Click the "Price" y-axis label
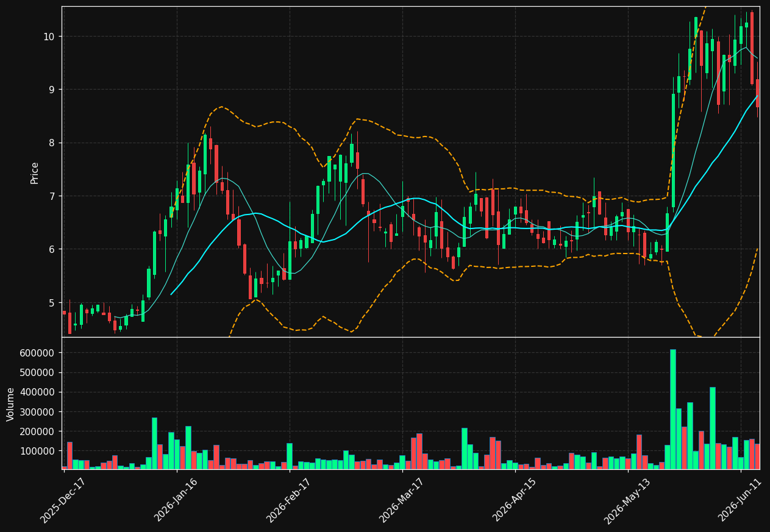This screenshot has width=770, height=532. (x=35, y=172)
